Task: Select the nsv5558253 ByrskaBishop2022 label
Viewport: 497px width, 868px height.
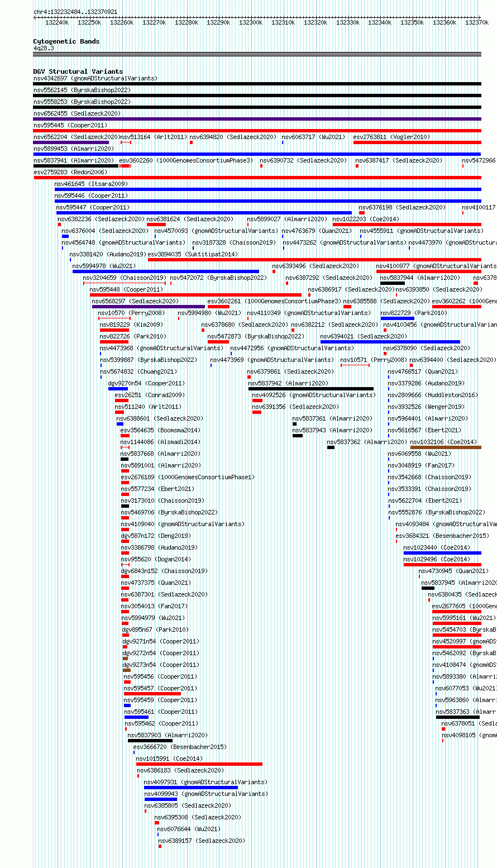Action: coord(82,102)
